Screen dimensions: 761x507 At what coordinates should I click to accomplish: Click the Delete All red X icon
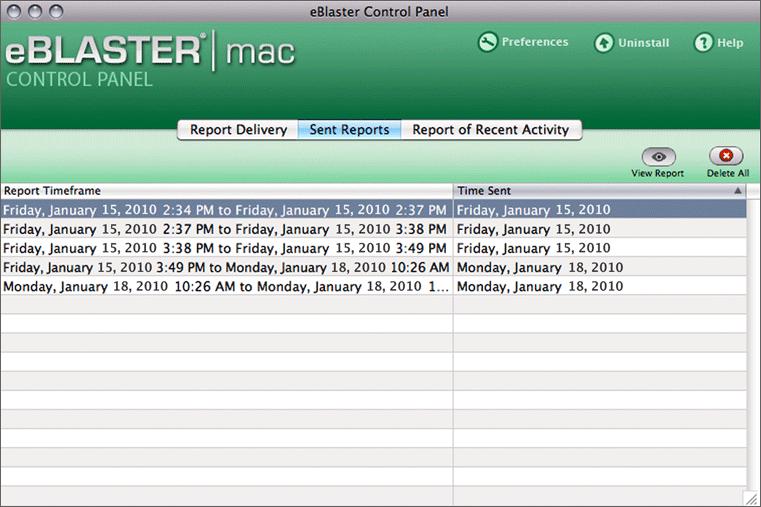(x=726, y=156)
